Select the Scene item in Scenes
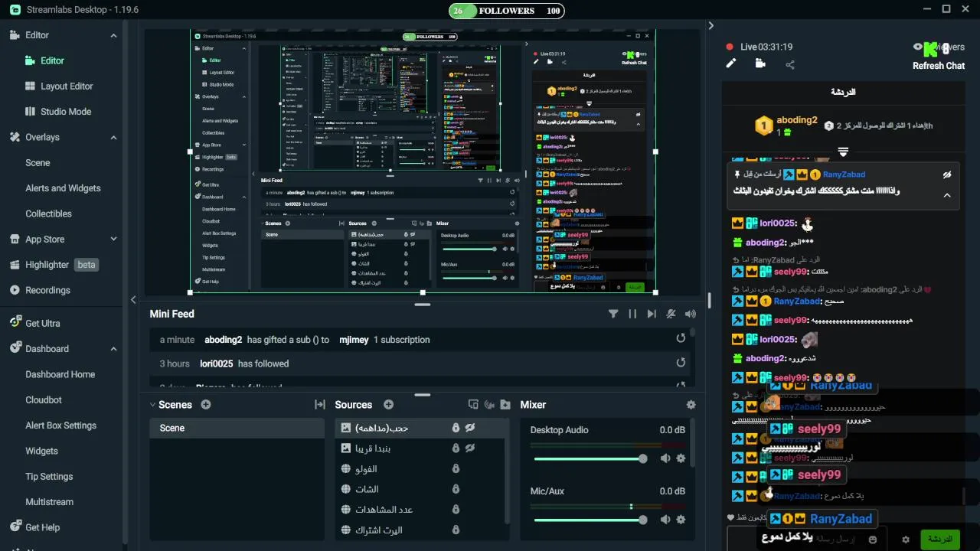Image resolution: width=980 pixels, height=551 pixels. pos(237,428)
